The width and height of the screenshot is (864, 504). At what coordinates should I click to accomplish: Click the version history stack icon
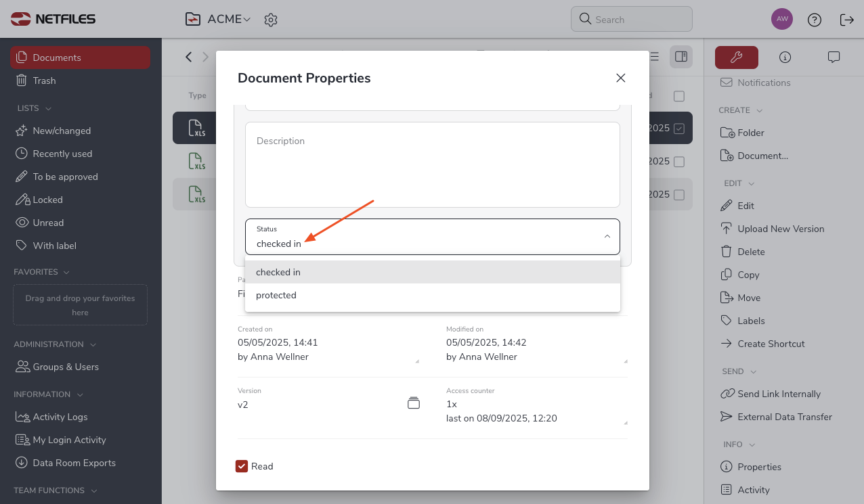[x=414, y=403]
